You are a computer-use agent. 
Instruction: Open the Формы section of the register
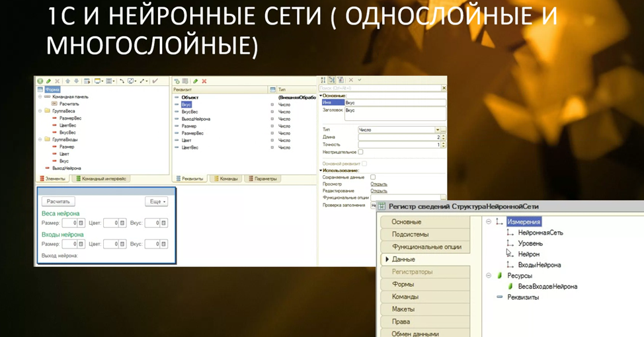click(x=424, y=284)
